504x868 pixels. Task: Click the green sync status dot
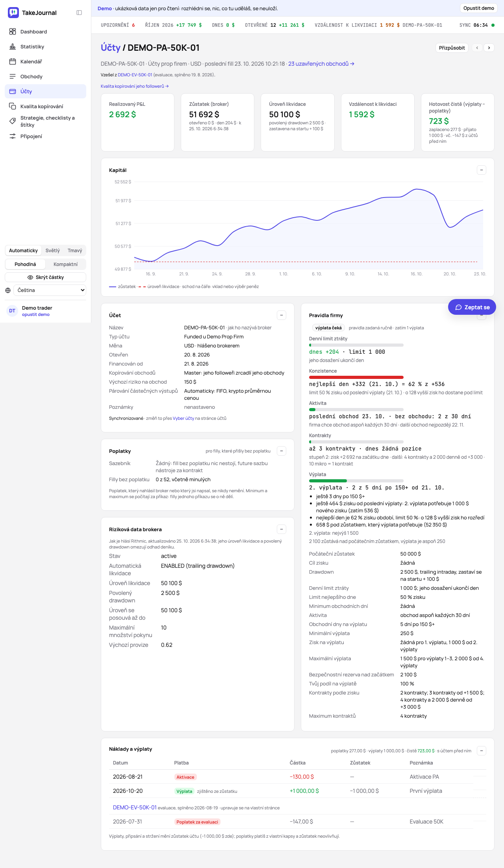[493, 25]
